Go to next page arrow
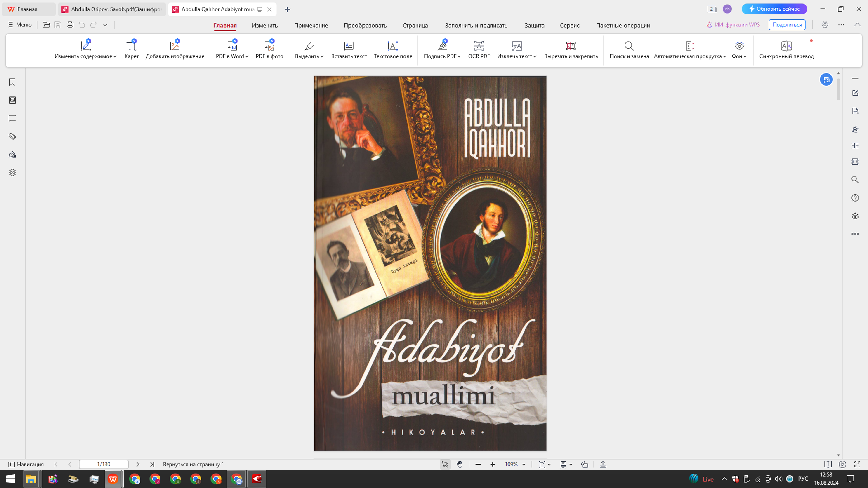The width and height of the screenshot is (868, 488). pos(137,464)
